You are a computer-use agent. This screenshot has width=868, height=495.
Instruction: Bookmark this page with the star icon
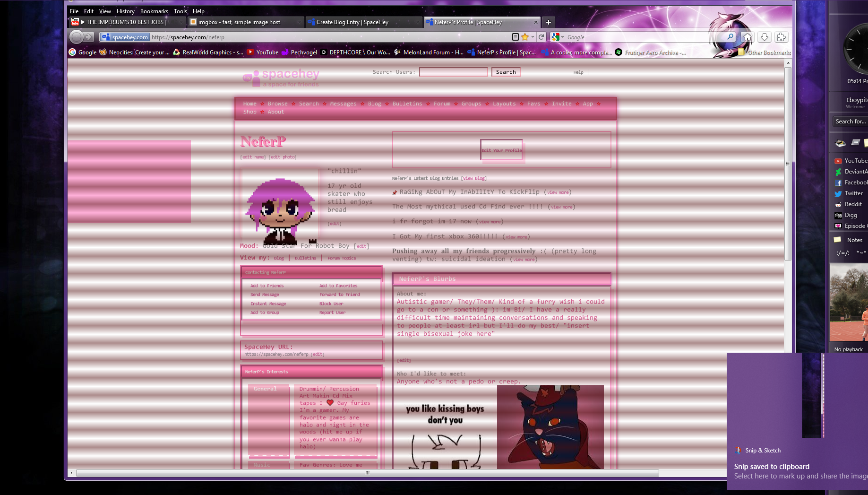tap(525, 37)
